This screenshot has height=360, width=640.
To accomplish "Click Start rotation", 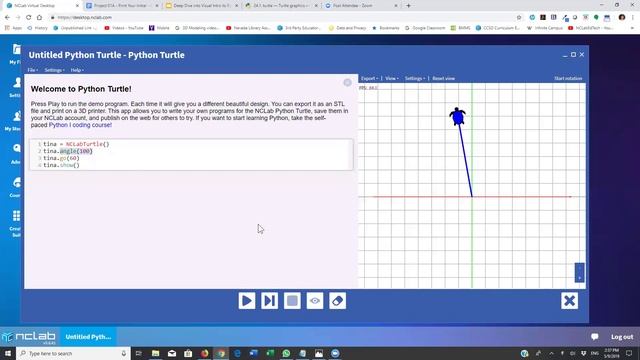I will coord(568,78).
